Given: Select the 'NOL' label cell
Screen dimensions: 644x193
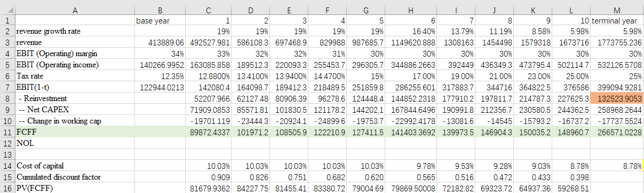Looking at the screenshot, I should tap(74, 143).
